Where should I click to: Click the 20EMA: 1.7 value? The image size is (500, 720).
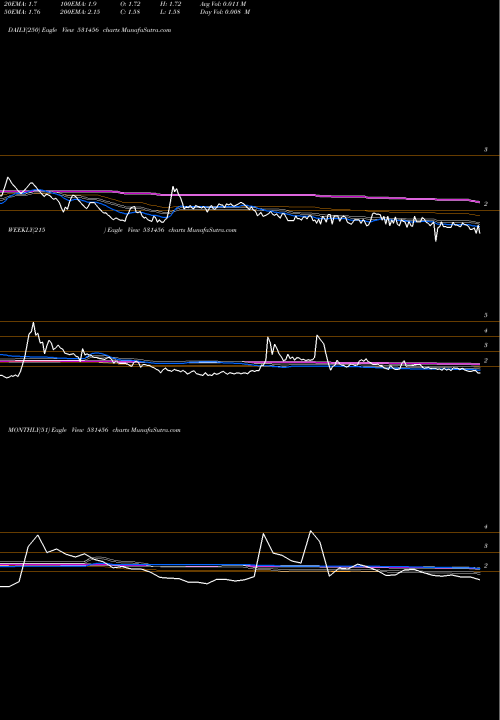[23, 4]
